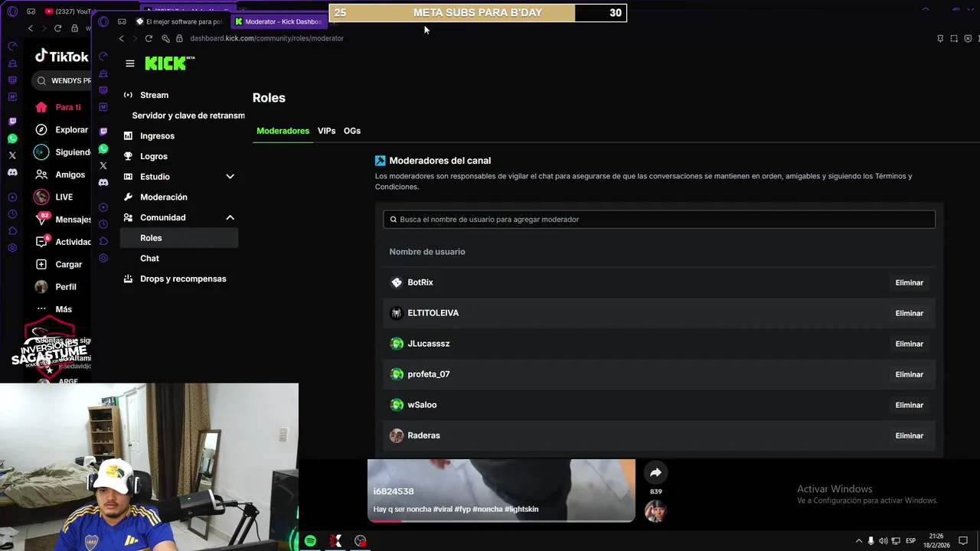Select the YouTube tab in the back window
Viewport: 980px width, 551px height.
point(68,11)
